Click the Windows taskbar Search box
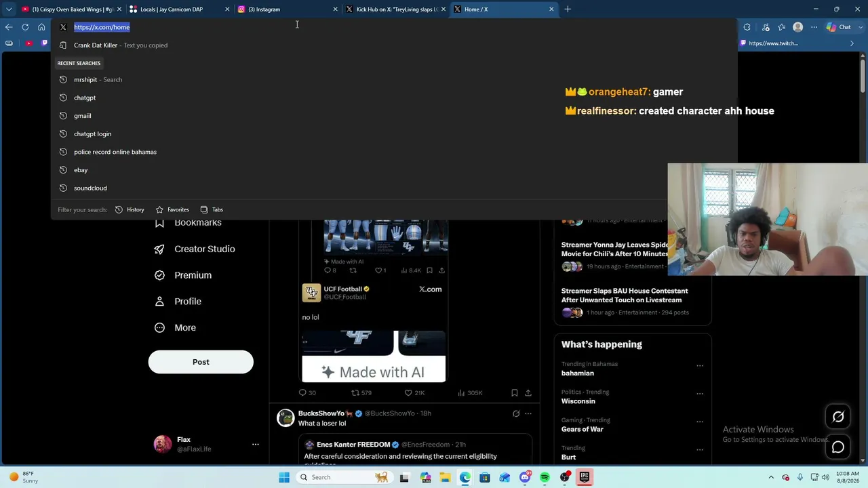 [344, 478]
